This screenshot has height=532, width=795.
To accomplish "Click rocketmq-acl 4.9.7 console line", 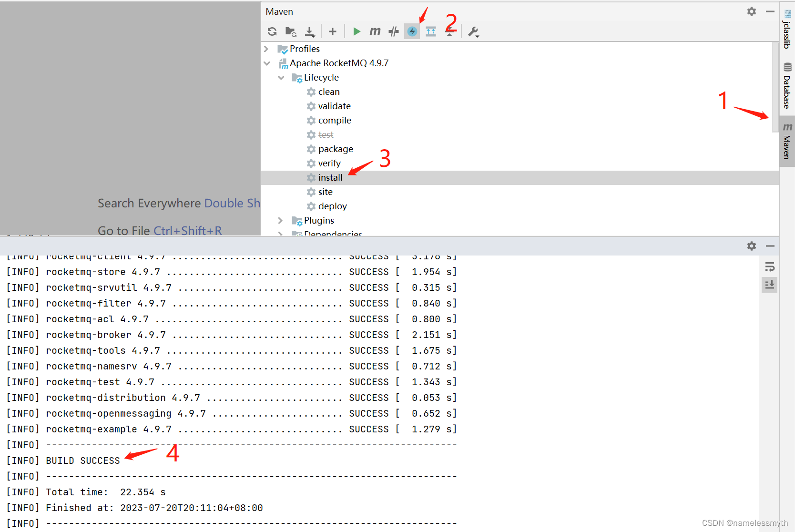I will point(232,319).
